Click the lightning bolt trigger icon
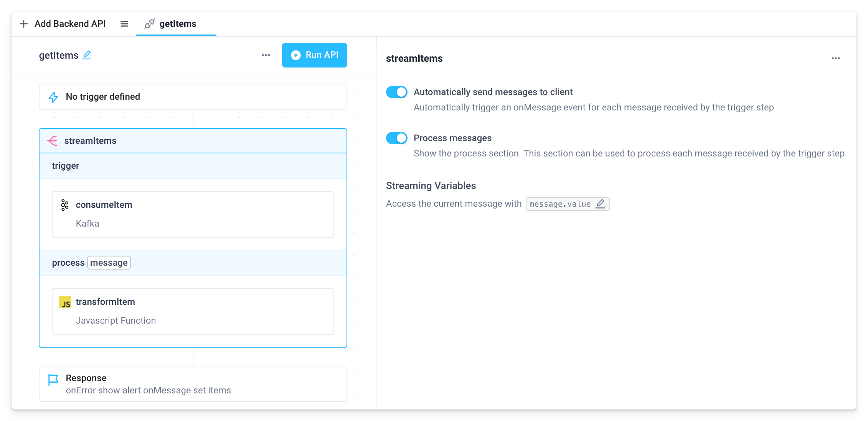868x421 pixels. click(x=53, y=97)
